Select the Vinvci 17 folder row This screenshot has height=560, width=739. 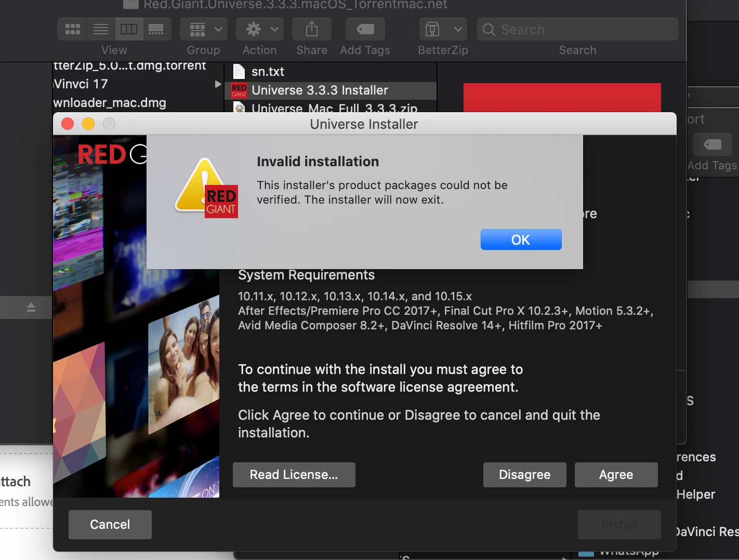[x=138, y=84]
